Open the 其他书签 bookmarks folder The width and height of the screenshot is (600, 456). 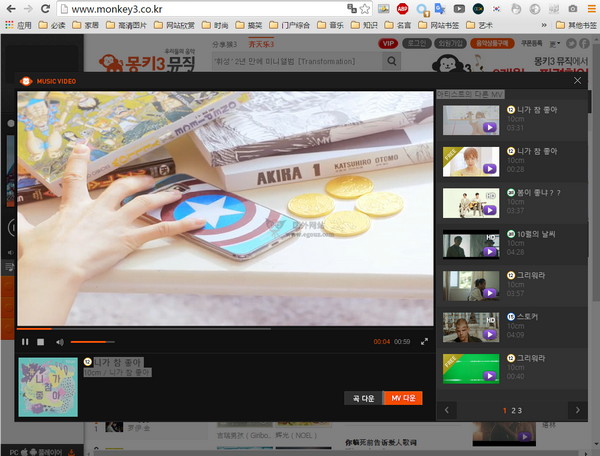[x=576, y=25]
